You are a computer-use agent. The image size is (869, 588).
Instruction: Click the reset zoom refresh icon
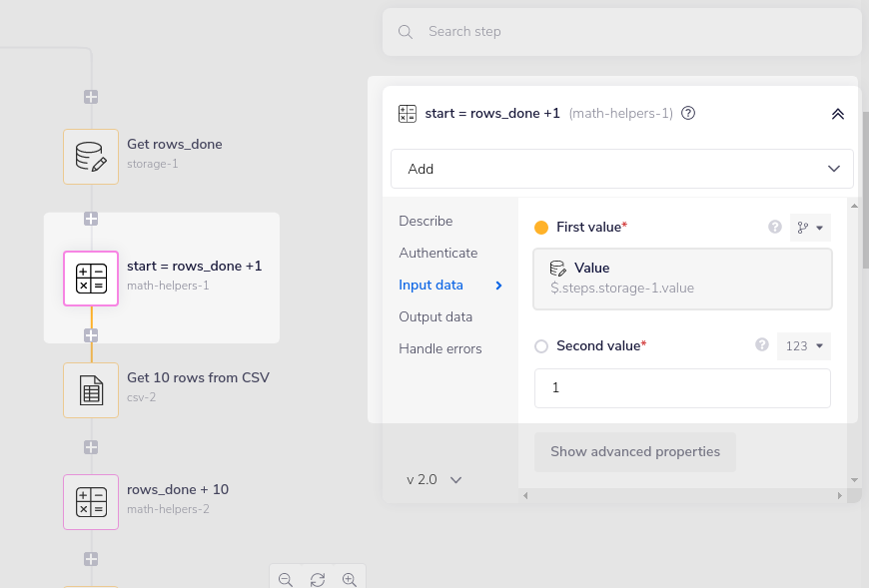(318, 579)
